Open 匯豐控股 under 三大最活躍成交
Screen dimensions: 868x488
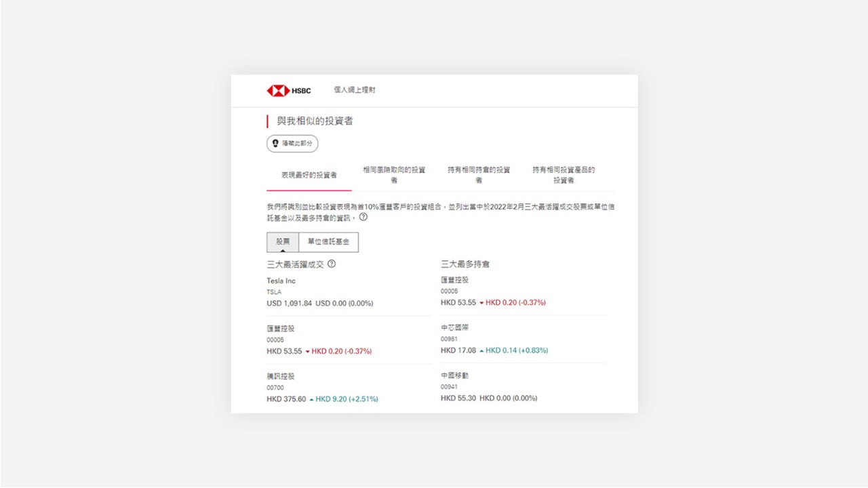[x=281, y=329]
